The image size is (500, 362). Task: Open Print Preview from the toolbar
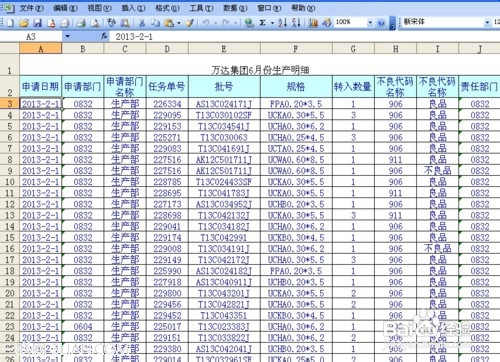pyautogui.click(x=95, y=23)
